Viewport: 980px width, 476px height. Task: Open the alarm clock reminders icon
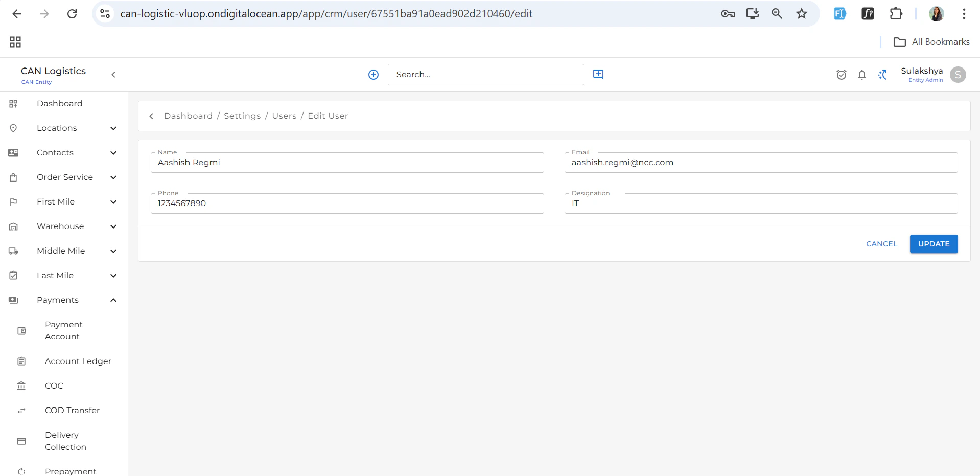[x=842, y=75]
